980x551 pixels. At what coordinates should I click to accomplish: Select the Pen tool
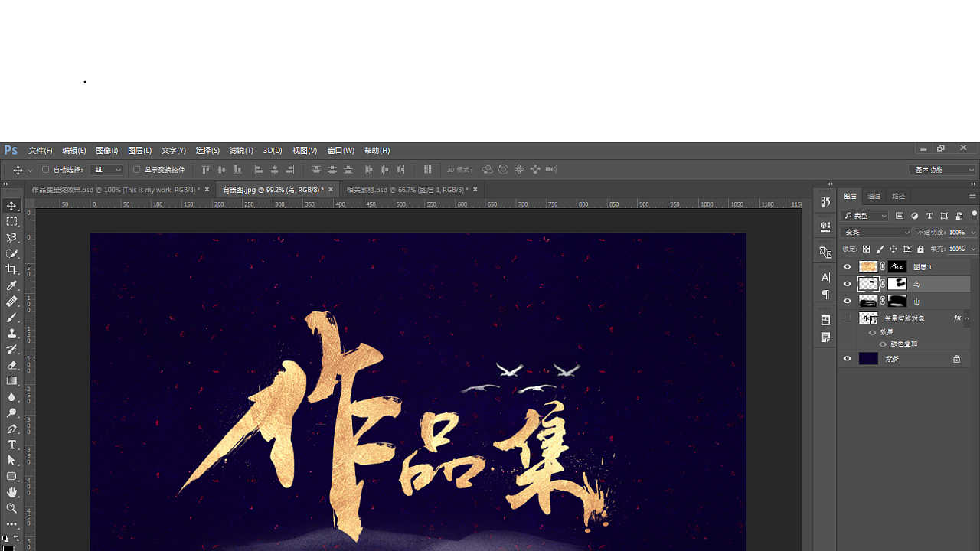pyautogui.click(x=11, y=429)
